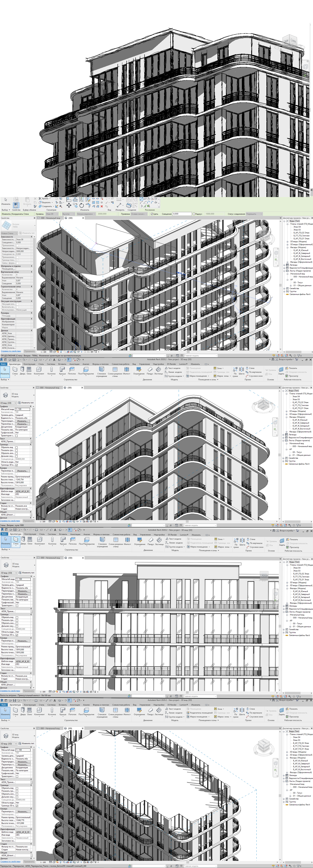Click the Rotate tool icon
The height and width of the screenshot is (868, 313).
82,205
